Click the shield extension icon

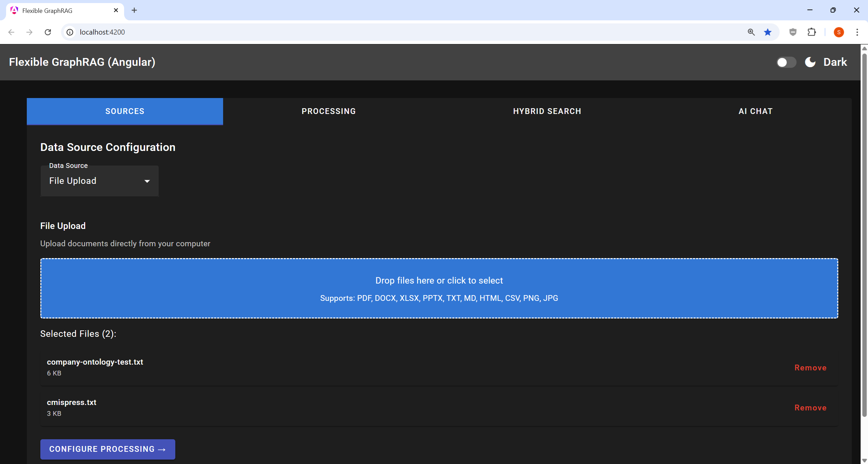793,32
